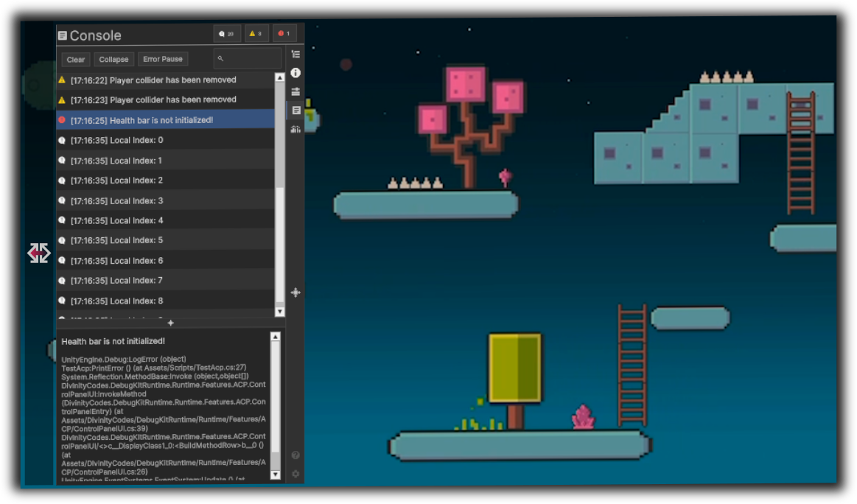
Task: Toggle the Collapse button
Action: coord(113,59)
